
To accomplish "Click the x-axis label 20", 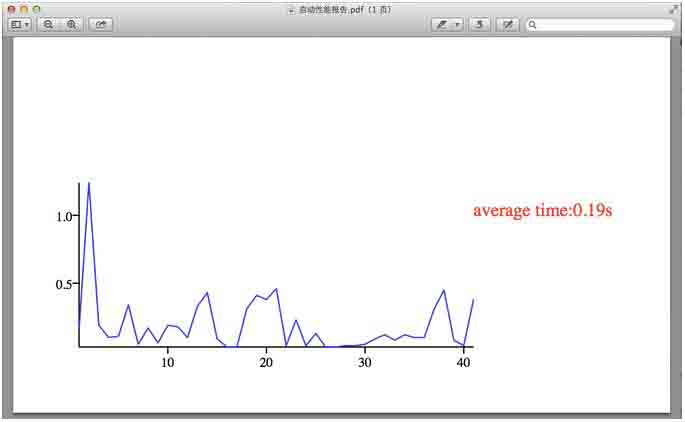I will point(266,362).
